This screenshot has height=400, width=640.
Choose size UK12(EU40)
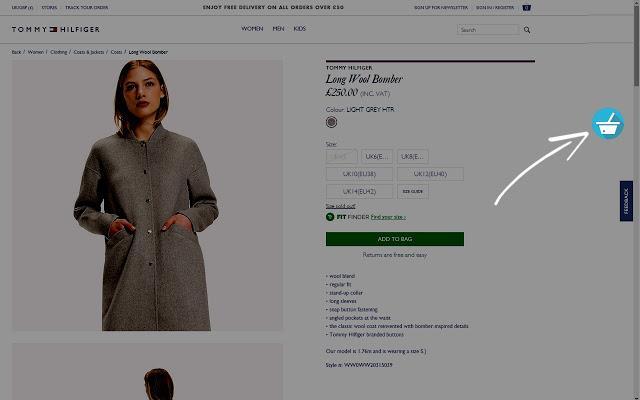430,174
